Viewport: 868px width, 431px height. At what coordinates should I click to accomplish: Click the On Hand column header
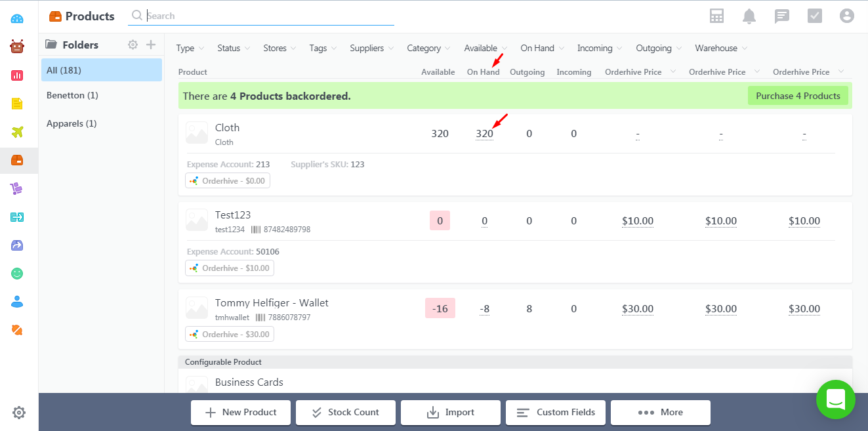484,72
